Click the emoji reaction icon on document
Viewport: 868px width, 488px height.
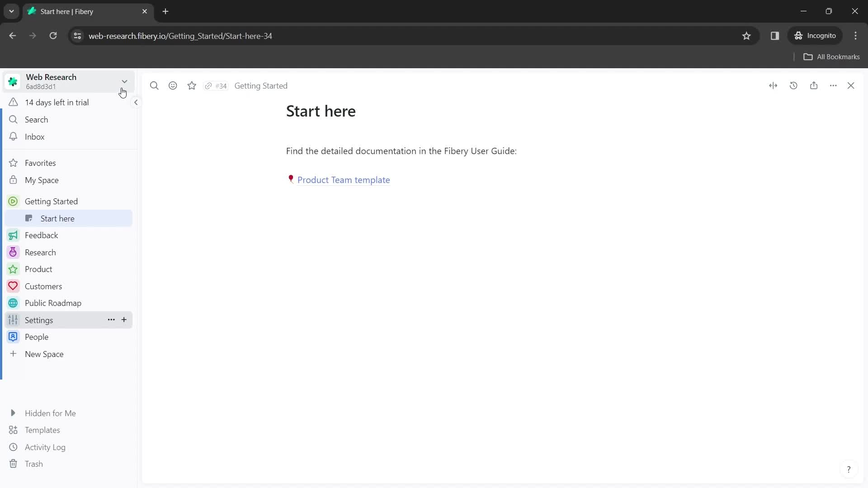tap(174, 86)
